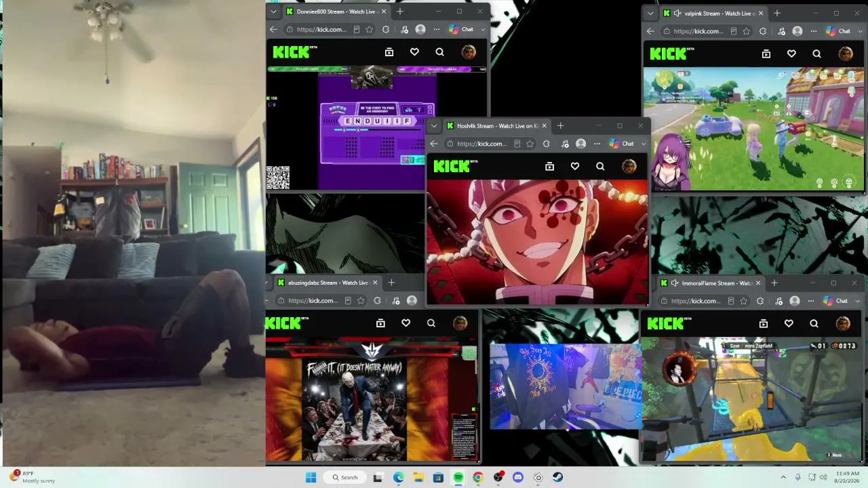Open Copilot Chat in ImmoralFlame window
Viewport: 868px width, 488px height.
click(836, 301)
